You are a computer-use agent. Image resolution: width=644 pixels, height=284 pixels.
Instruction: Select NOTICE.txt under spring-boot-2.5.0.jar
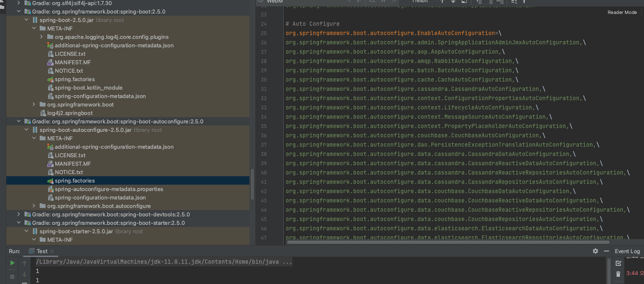69,71
